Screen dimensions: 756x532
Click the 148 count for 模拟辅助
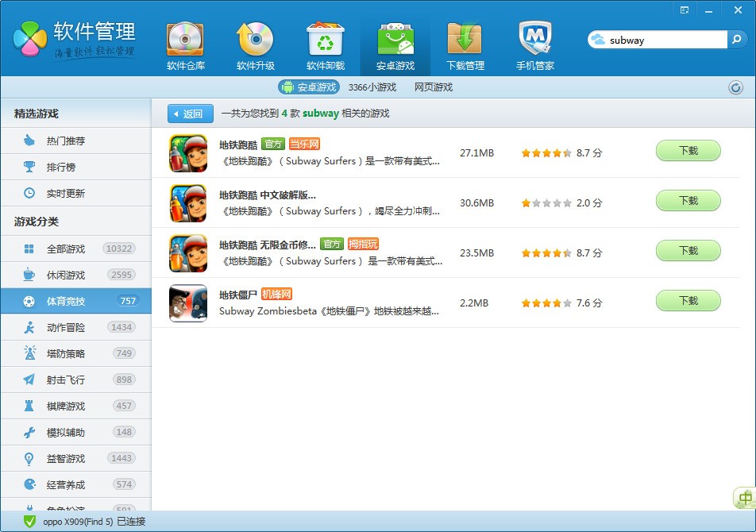[124, 432]
